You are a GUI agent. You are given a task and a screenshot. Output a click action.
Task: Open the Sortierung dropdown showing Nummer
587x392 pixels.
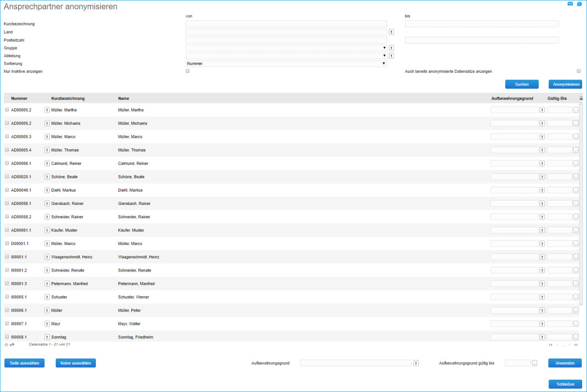(286, 63)
